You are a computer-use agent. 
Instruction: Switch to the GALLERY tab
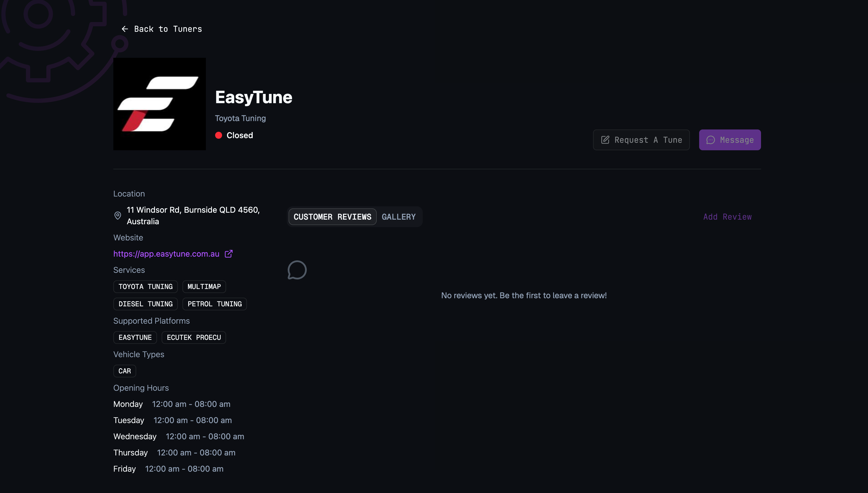point(399,217)
